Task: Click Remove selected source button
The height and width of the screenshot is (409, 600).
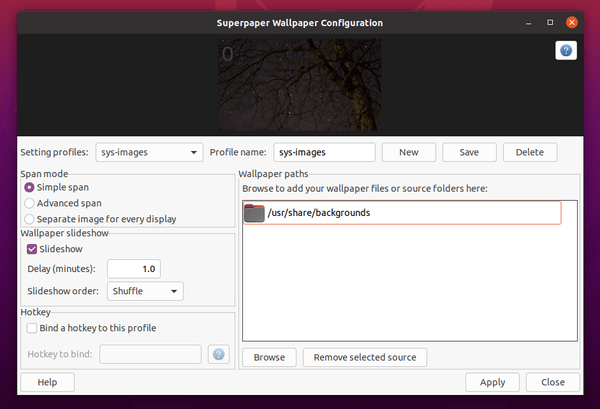Action: coord(365,357)
